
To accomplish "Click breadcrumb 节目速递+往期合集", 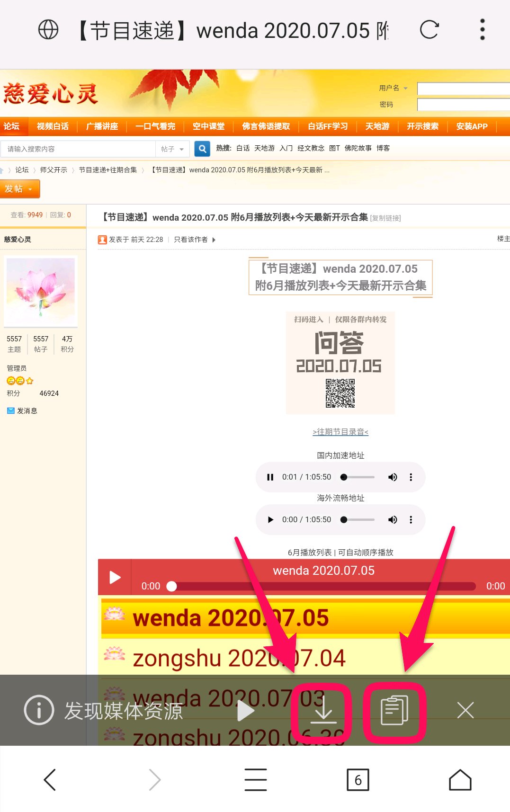I will tap(107, 170).
